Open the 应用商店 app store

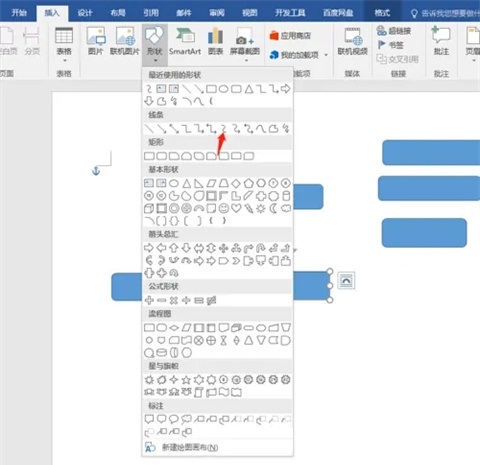[x=290, y=35]
